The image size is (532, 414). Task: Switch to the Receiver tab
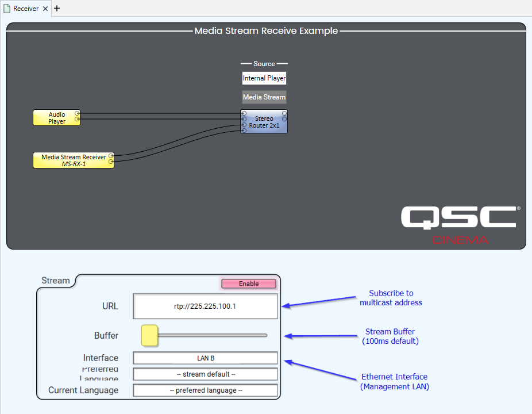pyautogui.click(x=26, y=9)
